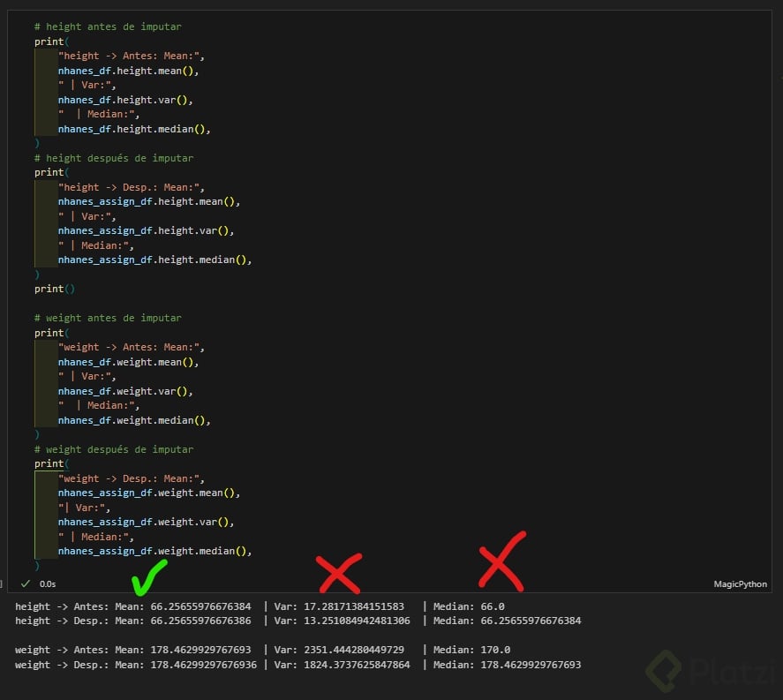The height and width of the screenshot is (700, 783).
Task: Click the output value Median: 170.0
Action: (x=471, y=650)
